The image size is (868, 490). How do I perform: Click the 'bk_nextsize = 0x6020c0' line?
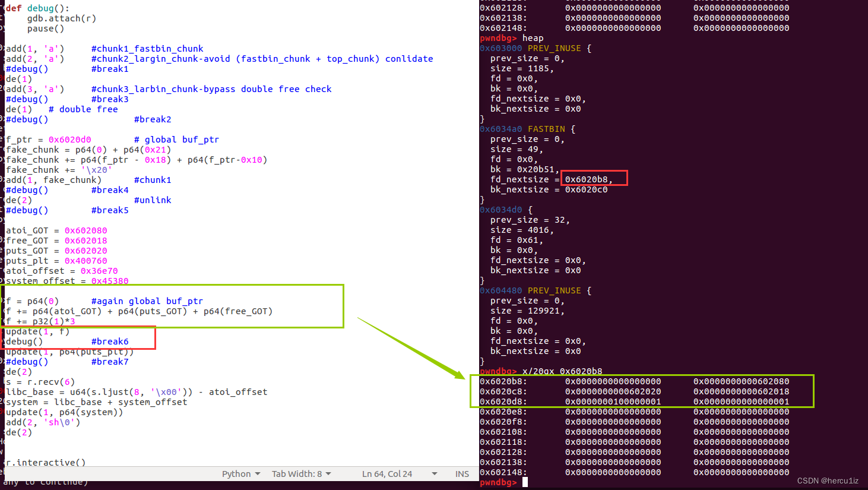click(x=549, y=189)
